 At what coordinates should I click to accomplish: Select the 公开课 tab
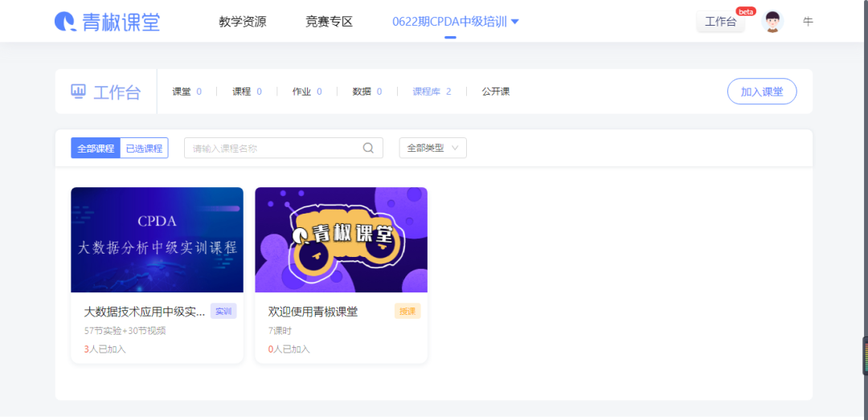coord(495,92)
